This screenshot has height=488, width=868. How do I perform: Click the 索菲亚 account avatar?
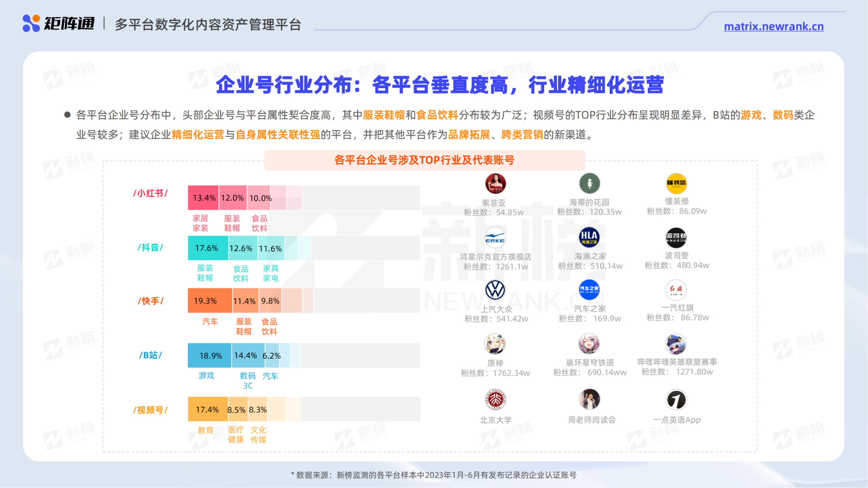pos(495,184)
